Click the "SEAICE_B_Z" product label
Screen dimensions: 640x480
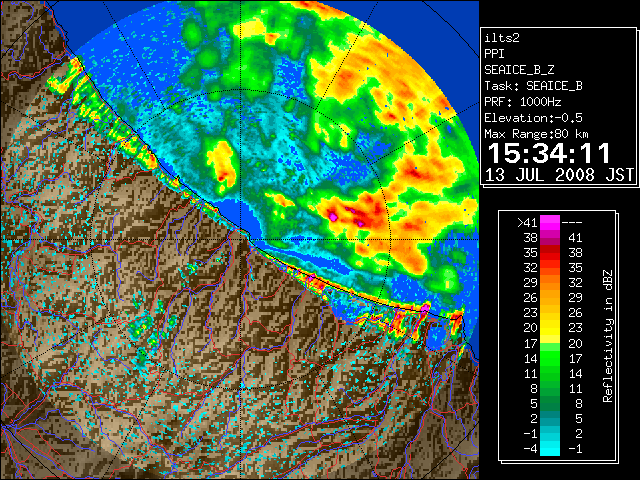pos(519,70)
